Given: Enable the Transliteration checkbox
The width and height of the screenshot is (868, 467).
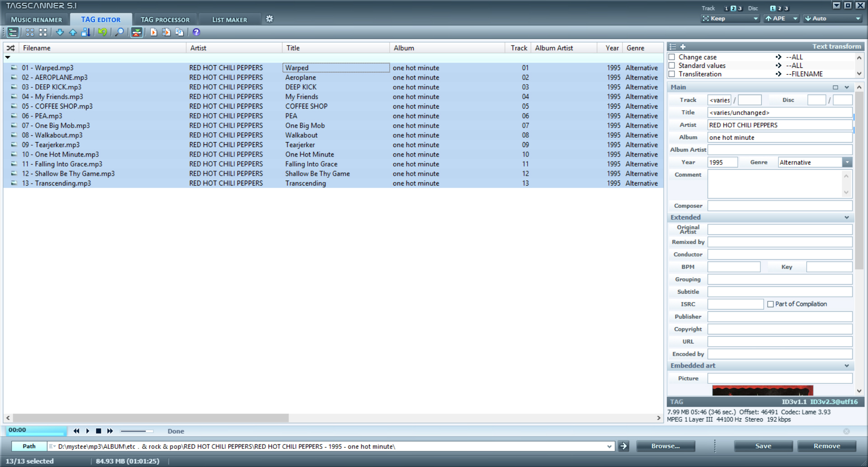Looking at the screenshot, I should (672, 74).
